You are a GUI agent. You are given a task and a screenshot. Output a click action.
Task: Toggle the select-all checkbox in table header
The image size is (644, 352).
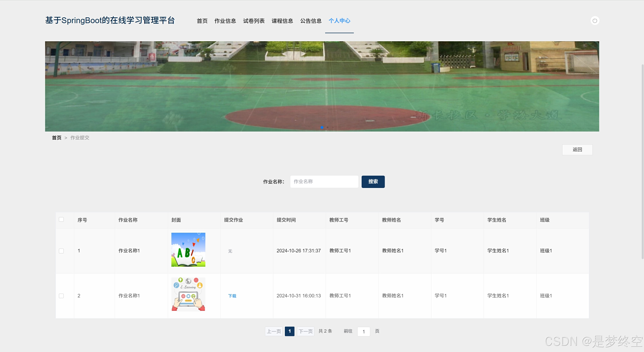pos(61,219)
